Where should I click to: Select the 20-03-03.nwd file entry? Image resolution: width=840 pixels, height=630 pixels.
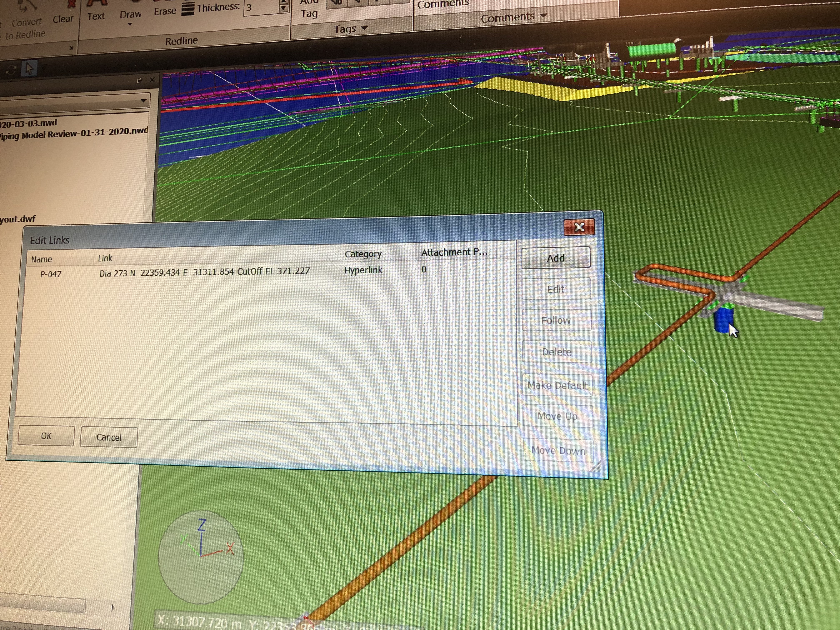[28, 124]
